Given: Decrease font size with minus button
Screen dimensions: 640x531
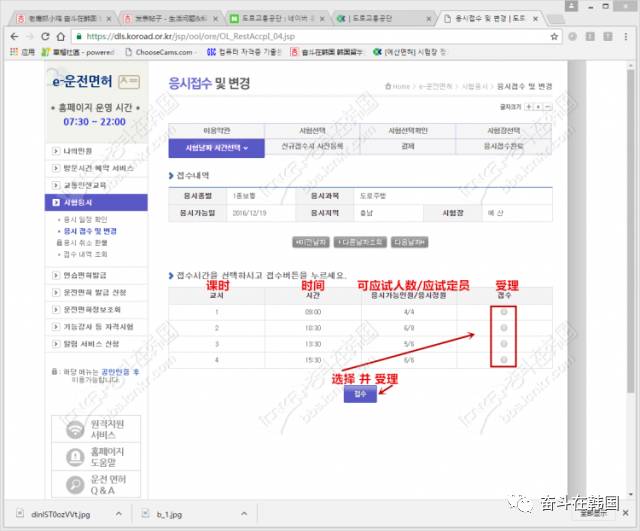Looking at the screenshot, I should [548, 107].
